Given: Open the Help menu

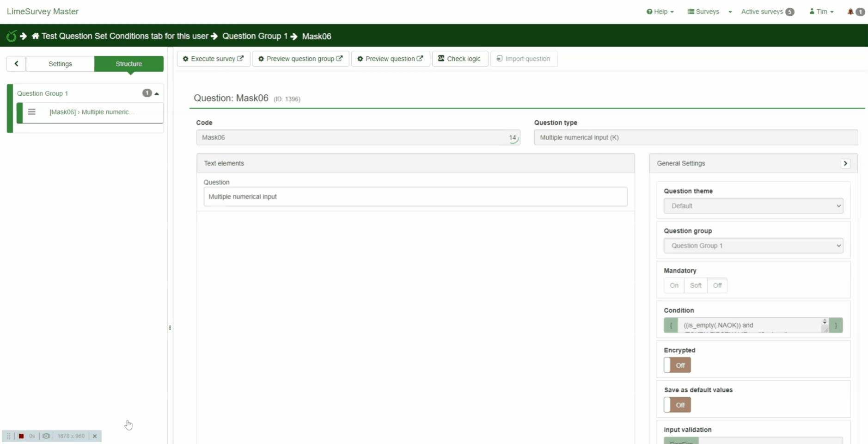Looking at the screenshot, I should coord(660,12).
